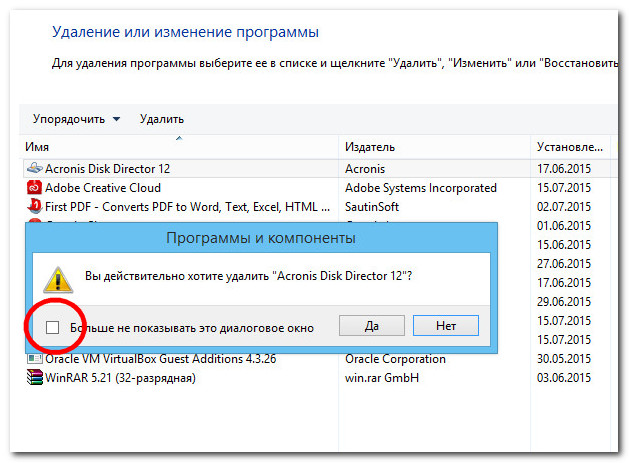629x463 pixels.
Task: Click the Программы и компоненты dialog title
Action: pyautogui.click(x=261, y=238)
